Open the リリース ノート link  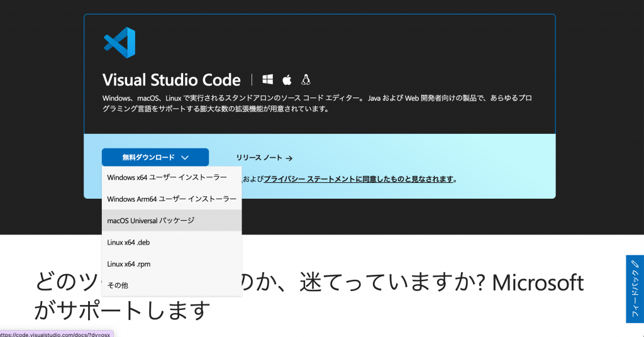pyautogui.click(x=264, y=158)
